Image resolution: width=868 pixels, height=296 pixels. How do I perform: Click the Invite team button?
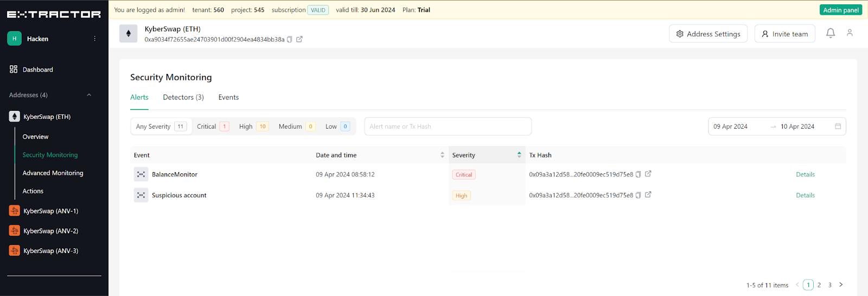(x=784, y=34)
